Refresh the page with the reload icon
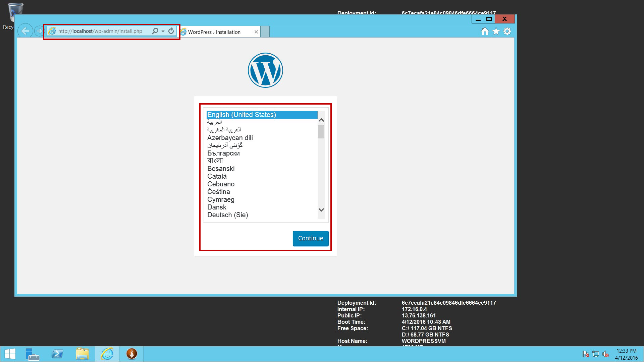The width and height of the screenshot is (644, 362). click(x=171, y=31)
